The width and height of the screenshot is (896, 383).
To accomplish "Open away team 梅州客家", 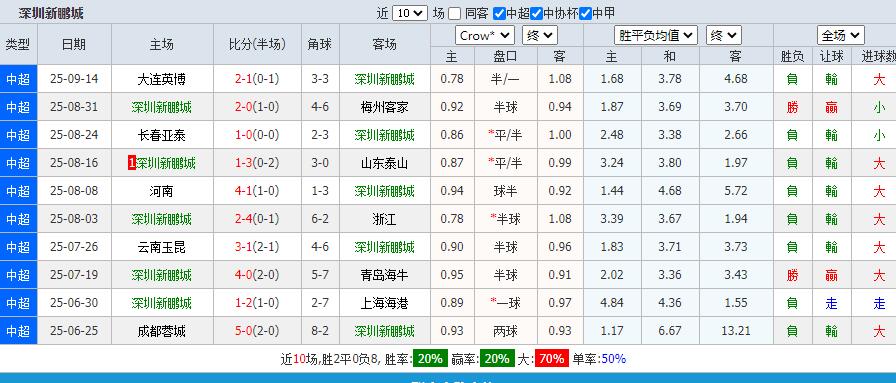I will [385, 107].
